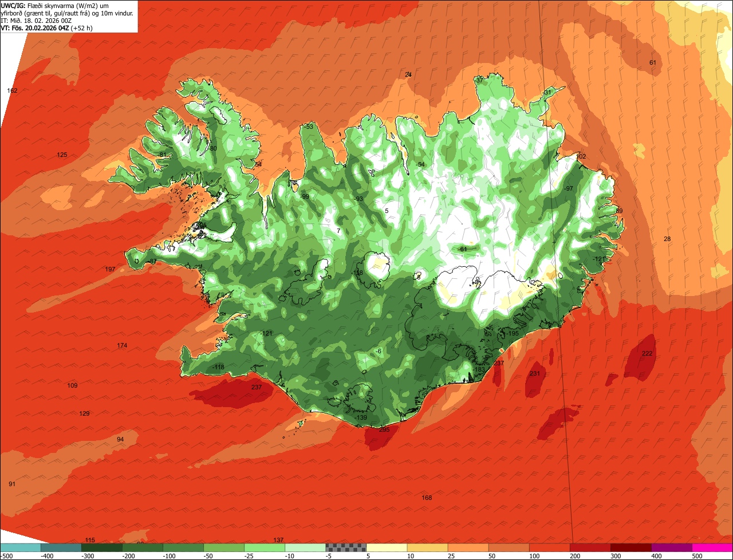The width and height of the screenshot is (733, 560).
Task: Click the '168' value south of Iceland
Action: 427,498
